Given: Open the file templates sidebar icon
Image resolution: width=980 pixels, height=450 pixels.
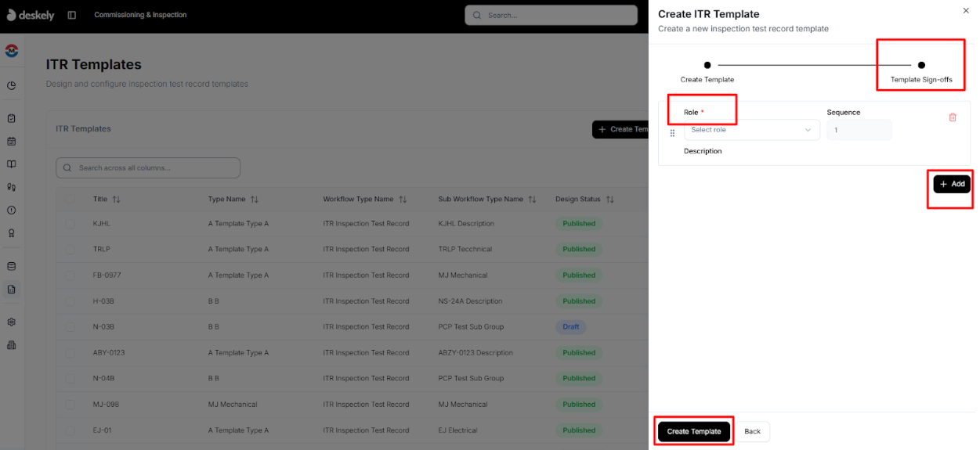Looking at the screenshot, I should click(x=12, y=290).
